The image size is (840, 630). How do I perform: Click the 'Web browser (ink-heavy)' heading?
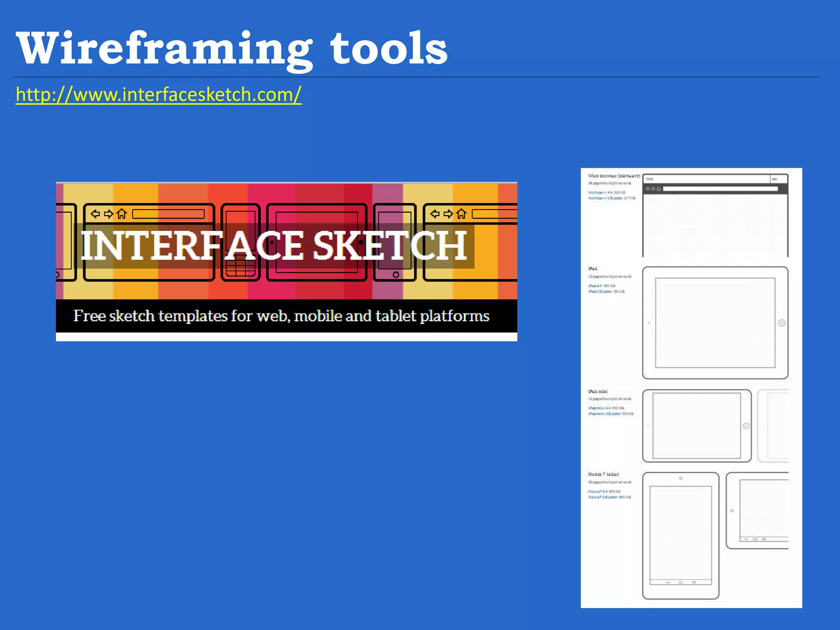click(614, 176)
